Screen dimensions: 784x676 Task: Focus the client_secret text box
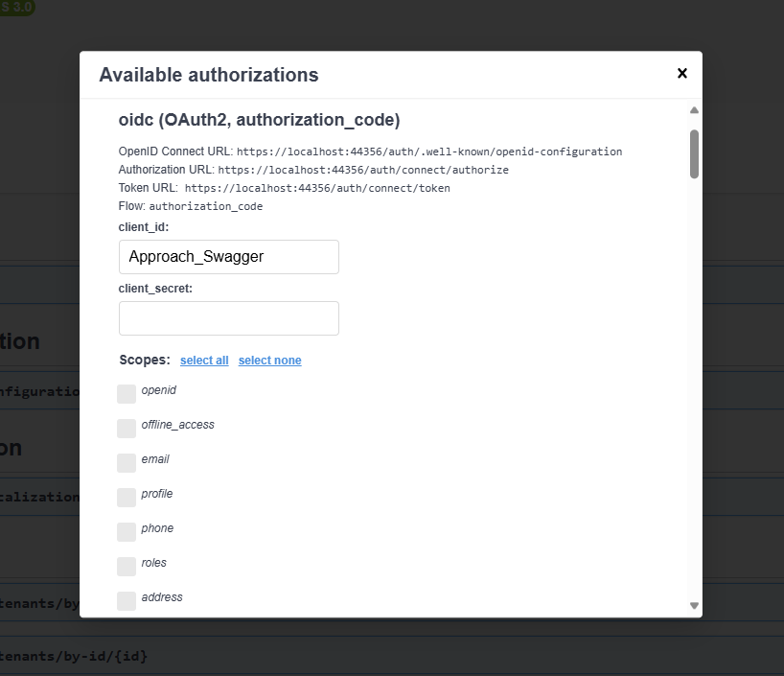pos(229,318)
